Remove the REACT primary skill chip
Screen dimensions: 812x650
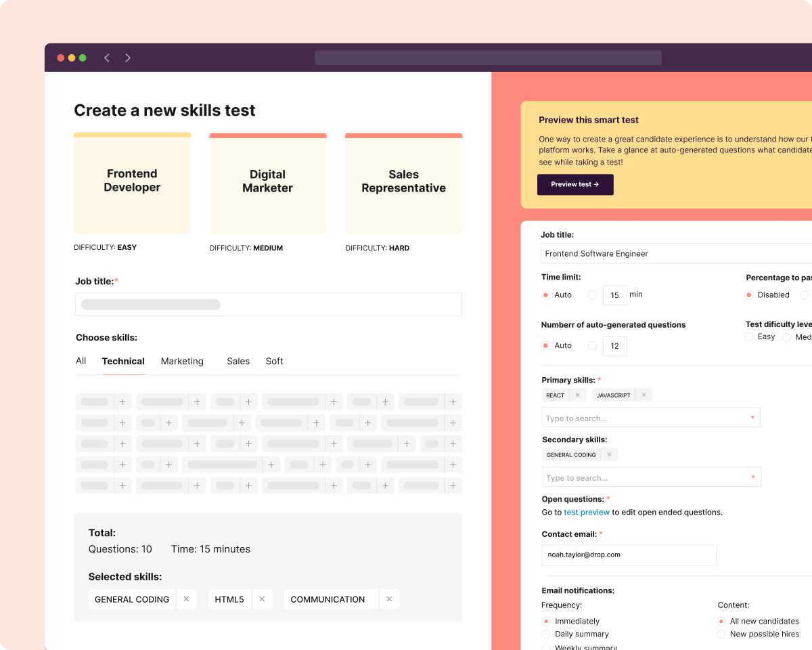[578, 395]
